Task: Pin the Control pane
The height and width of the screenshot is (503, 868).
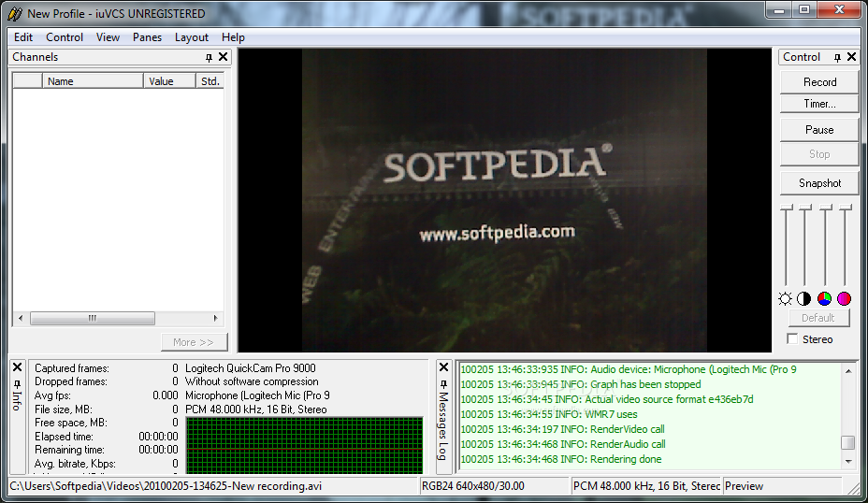Action: point(837,57)
